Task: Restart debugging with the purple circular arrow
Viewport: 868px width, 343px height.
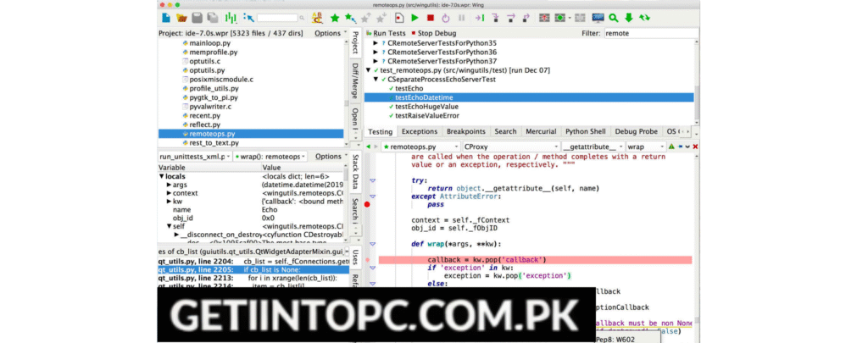Action: (x=446, y=18)
